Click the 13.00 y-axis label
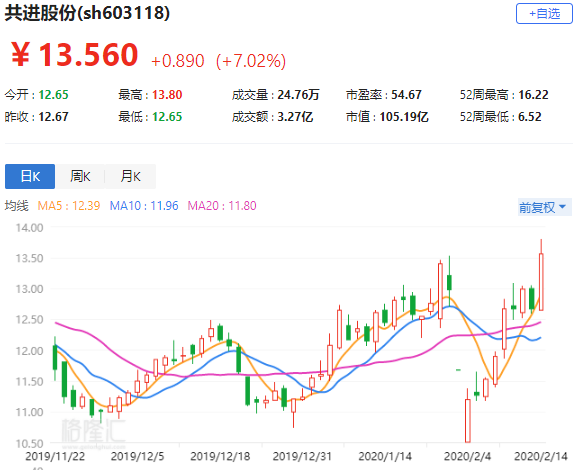This screenshot has height=470, width=578. coord(29,289)
